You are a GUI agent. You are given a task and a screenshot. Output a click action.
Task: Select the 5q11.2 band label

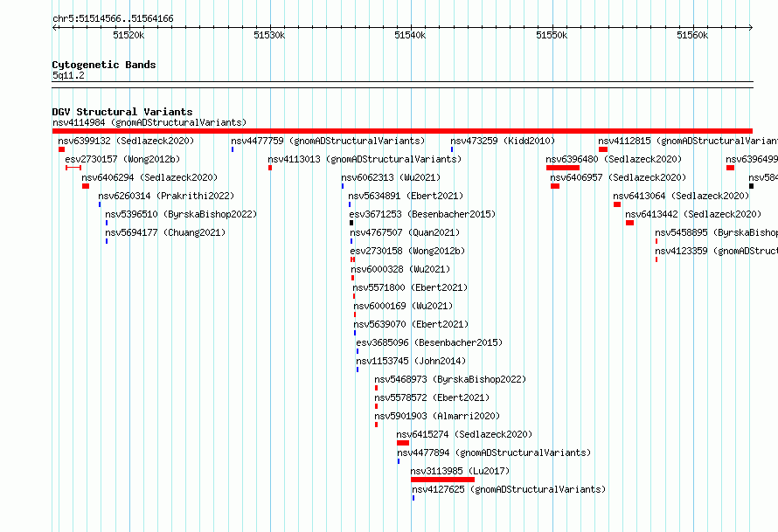coord(68,75)
